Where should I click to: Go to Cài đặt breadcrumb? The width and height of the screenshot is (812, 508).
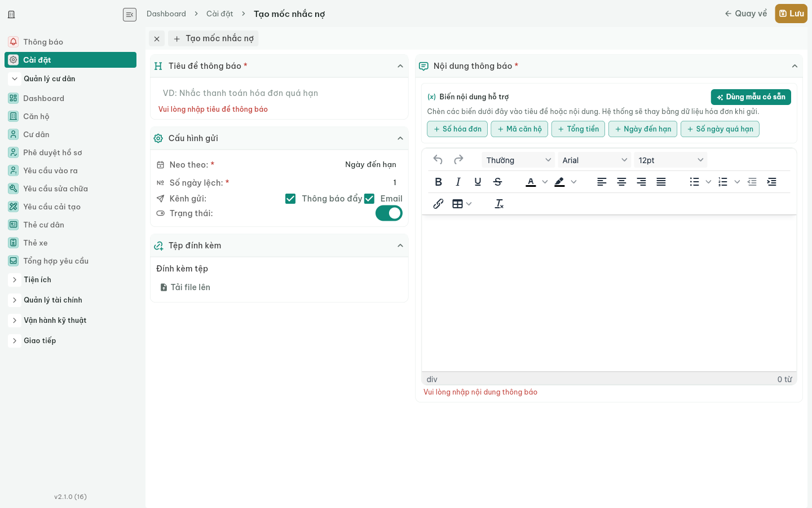point(219,14)
